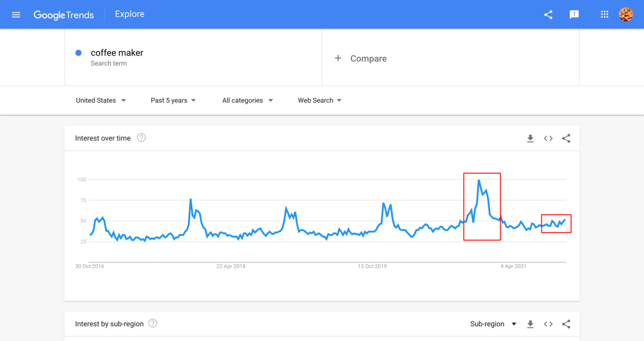The width and height of the screenshot is (644, 341).
Task: Open help for Interest by sub-region
Action: point(153,324)
